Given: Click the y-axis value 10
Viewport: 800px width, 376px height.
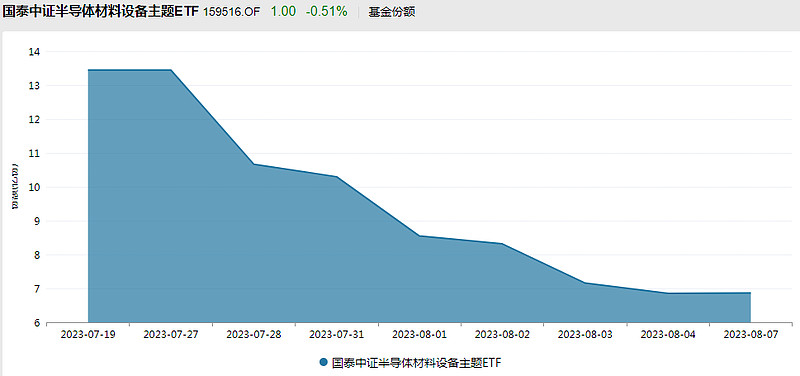Looking at the screenshot, I should pyautogui.click(x=34, y=187).
